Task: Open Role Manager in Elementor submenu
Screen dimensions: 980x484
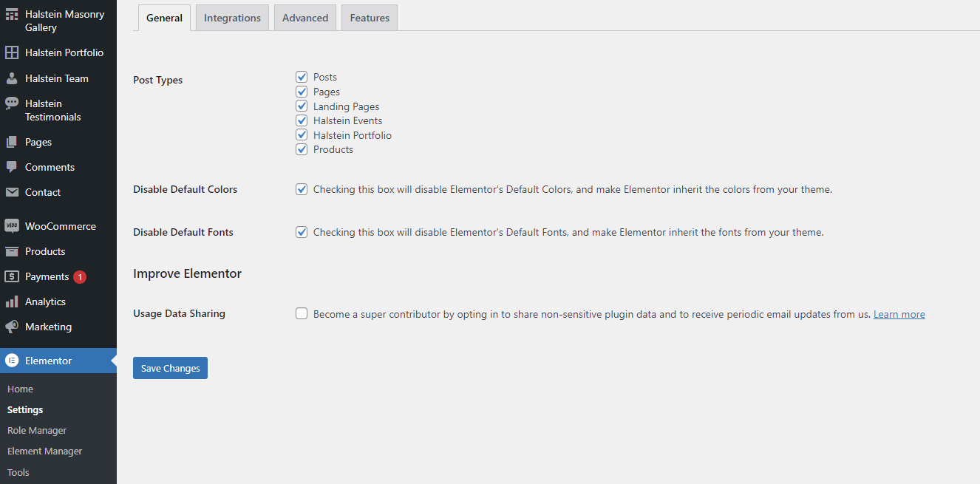Action: 37,430
